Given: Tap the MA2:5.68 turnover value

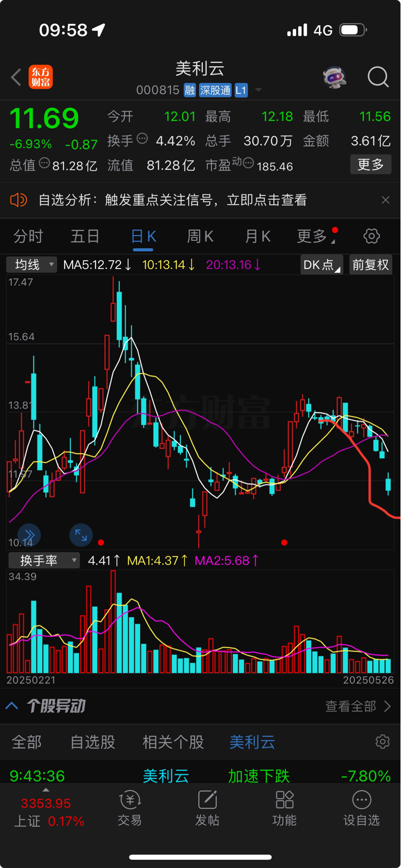Looking at the screenshot, I should (227, 560).
